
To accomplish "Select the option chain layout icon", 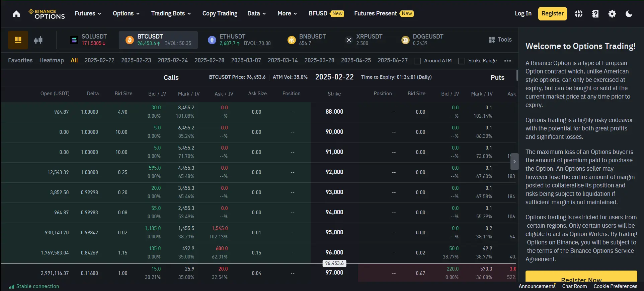I will [18, 40].
